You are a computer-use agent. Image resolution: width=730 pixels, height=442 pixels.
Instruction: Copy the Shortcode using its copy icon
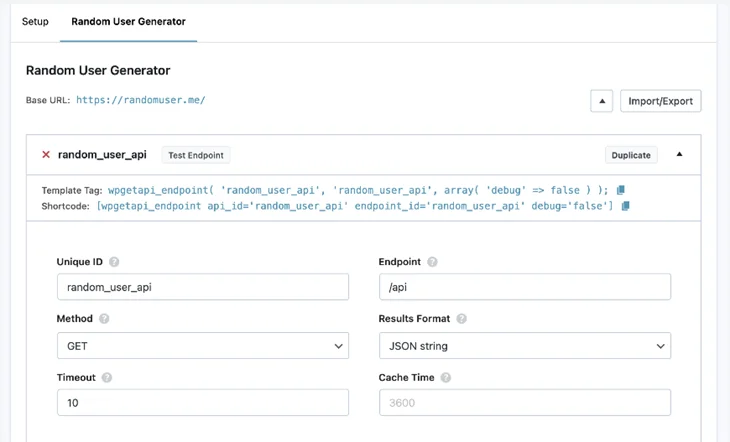(x=625, y=206)
